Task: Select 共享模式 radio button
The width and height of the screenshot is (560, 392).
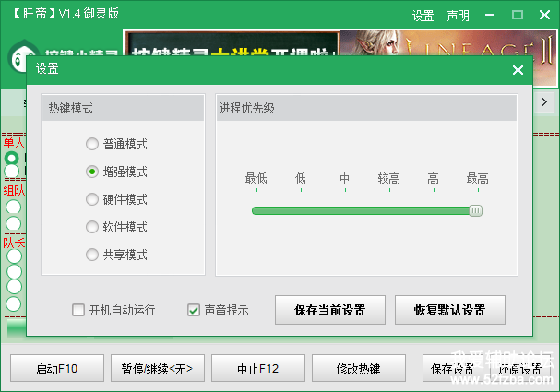Action: coord(92,255)
